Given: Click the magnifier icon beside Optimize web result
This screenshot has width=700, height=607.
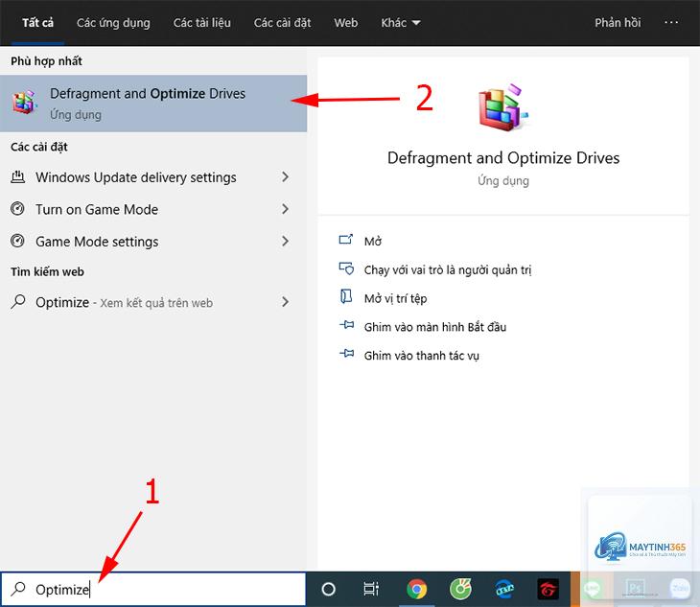Looking at the screenshot, I should click(18, 302).
